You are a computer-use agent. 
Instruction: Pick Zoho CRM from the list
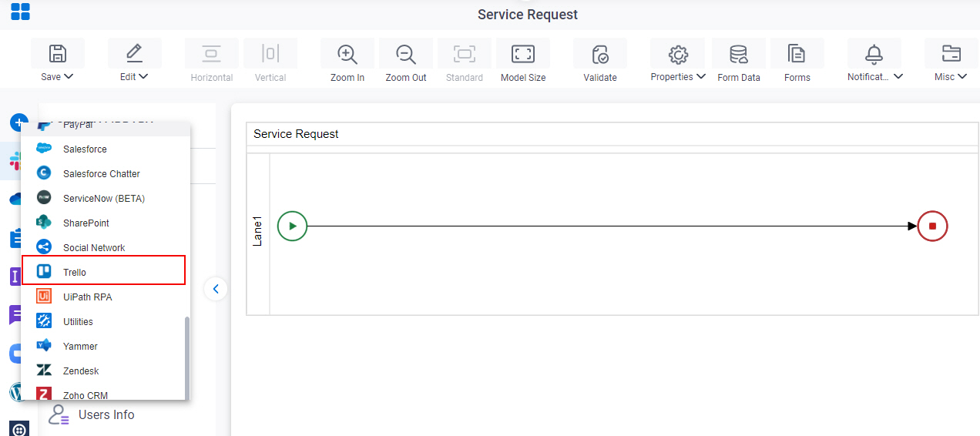point(105,393)
